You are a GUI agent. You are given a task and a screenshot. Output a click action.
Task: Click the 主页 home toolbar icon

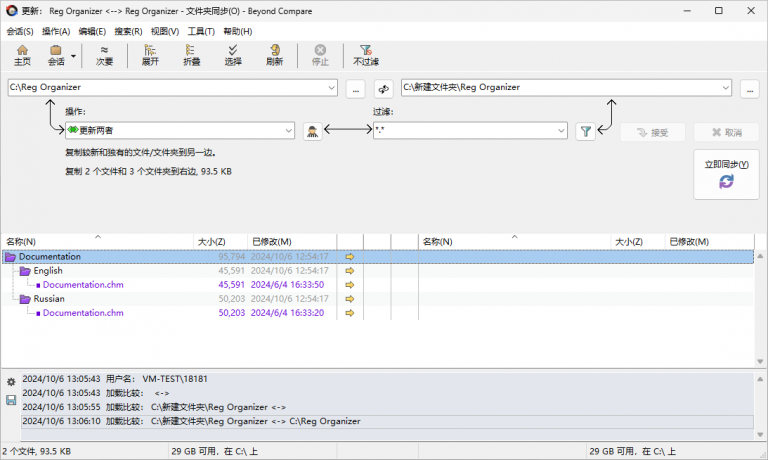[22, 55]
